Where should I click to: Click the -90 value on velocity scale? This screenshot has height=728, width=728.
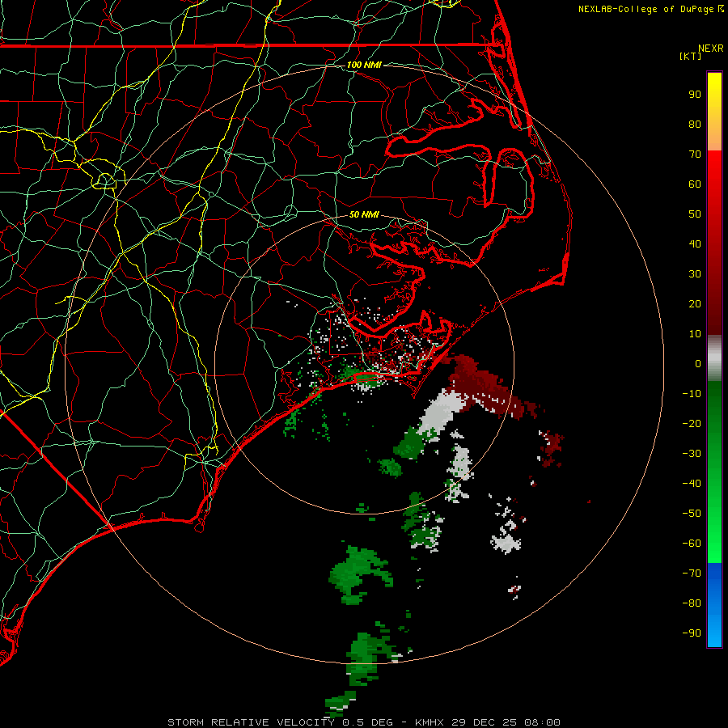click(692, 633)
